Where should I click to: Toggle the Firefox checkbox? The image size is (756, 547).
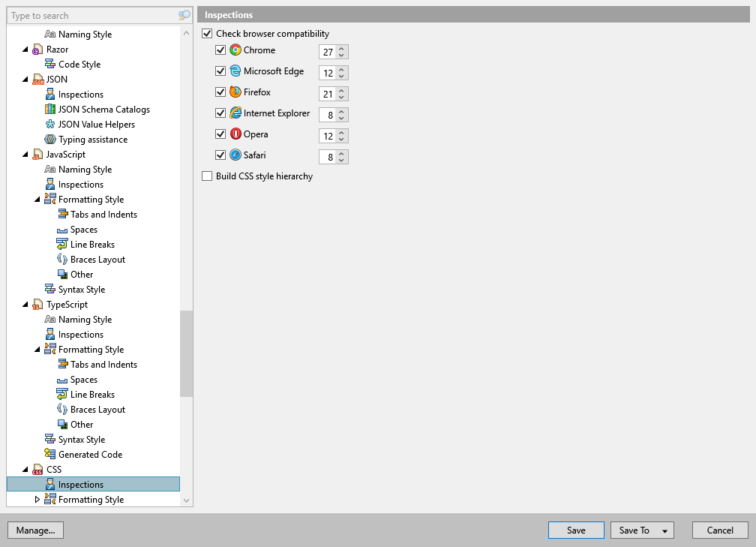pos(220,92)
